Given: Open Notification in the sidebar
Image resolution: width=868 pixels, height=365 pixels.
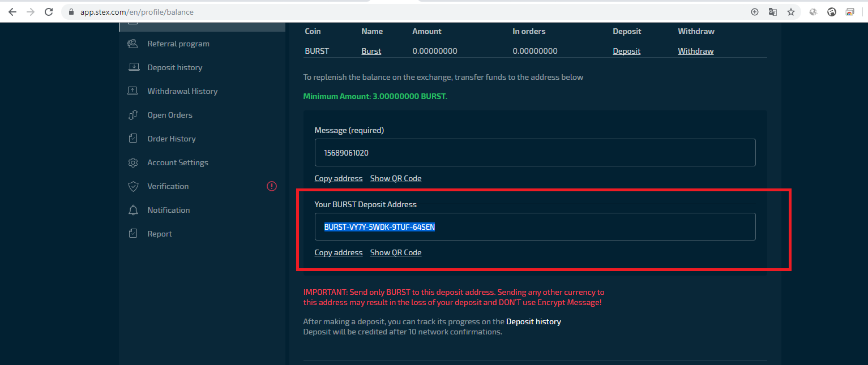Looking at the screenshot, I should (x=169, y=210).
